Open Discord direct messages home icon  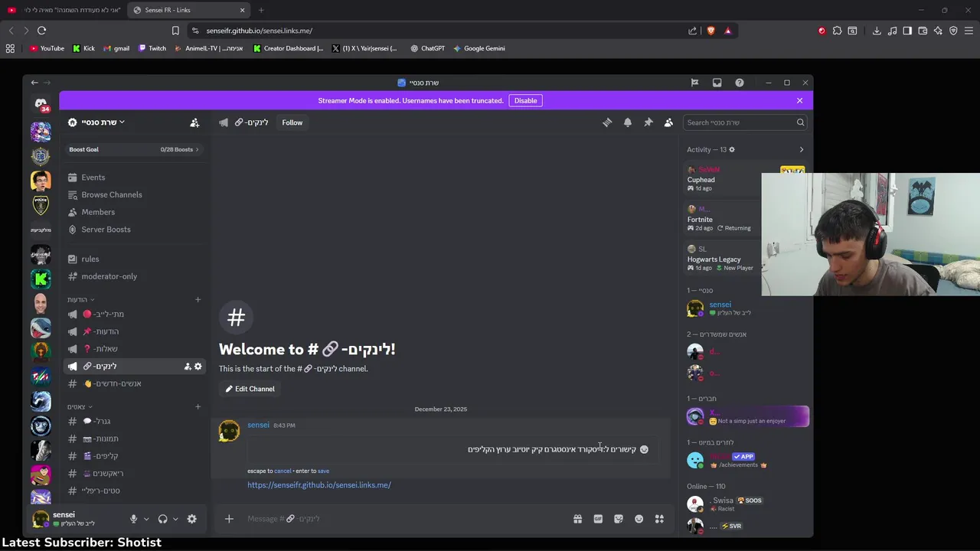41,103
